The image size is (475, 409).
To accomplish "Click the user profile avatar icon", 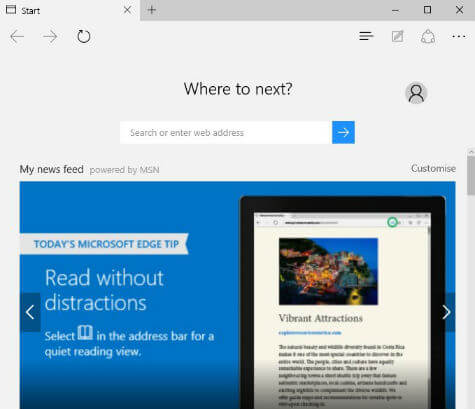I will tap(416, 93).
